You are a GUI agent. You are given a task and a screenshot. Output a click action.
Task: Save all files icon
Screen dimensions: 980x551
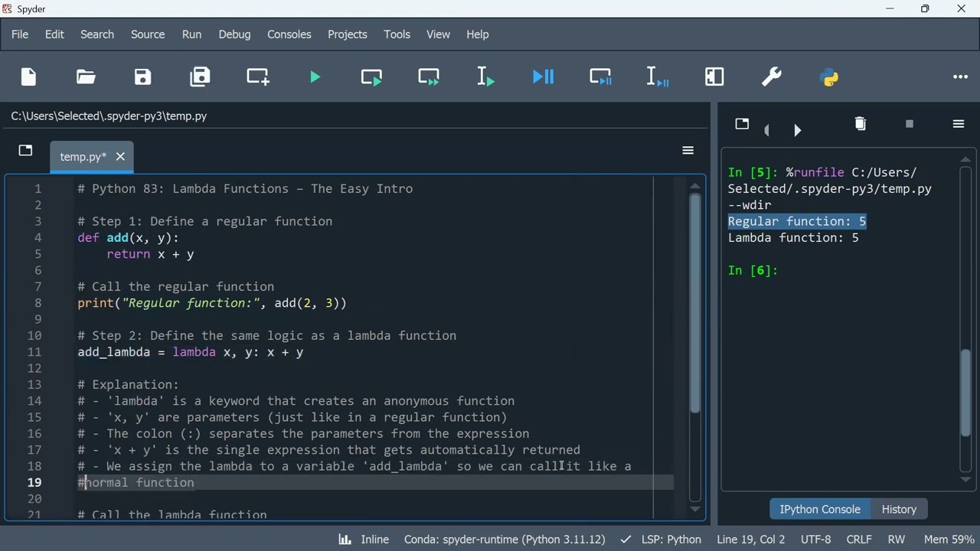pyautogui.click(x=200, y=77)
